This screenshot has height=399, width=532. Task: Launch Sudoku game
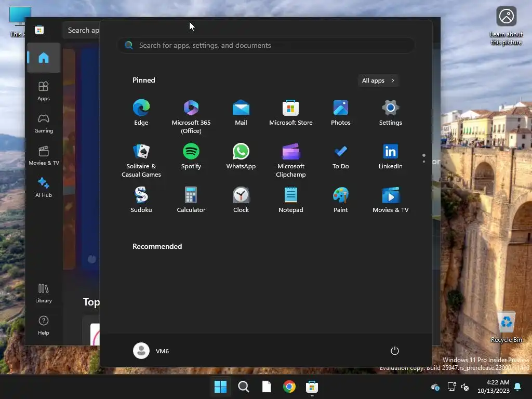141,200
